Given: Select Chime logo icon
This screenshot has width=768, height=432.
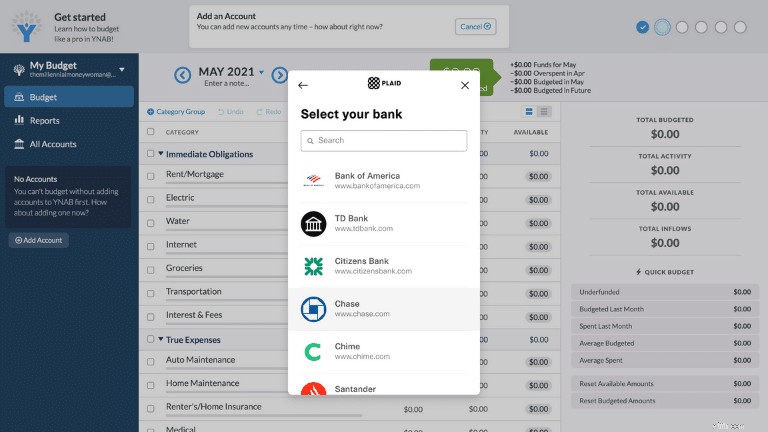Looking at the screenshot, I should (313, 352).
